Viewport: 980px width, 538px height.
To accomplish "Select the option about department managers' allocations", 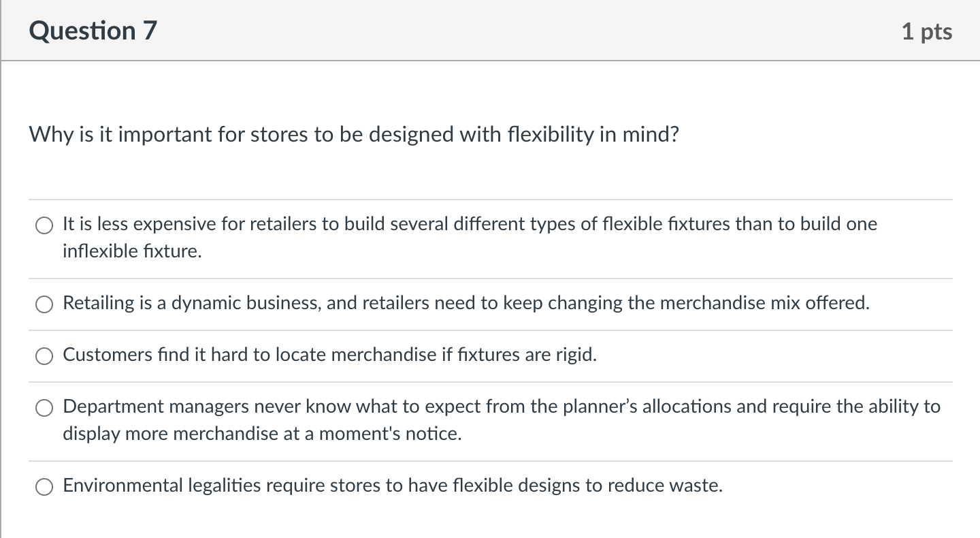I will click(x=44, y=408).
